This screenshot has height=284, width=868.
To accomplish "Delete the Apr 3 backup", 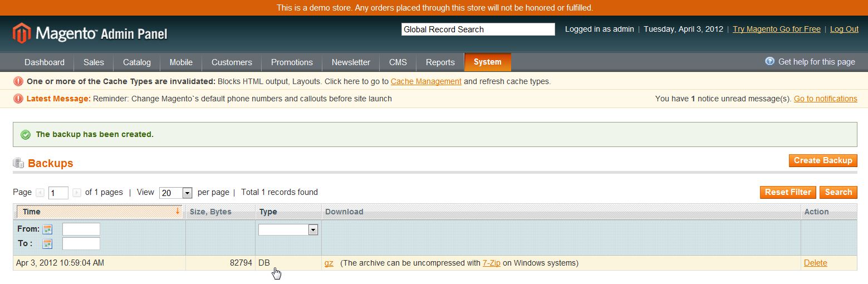I will 815,263.
